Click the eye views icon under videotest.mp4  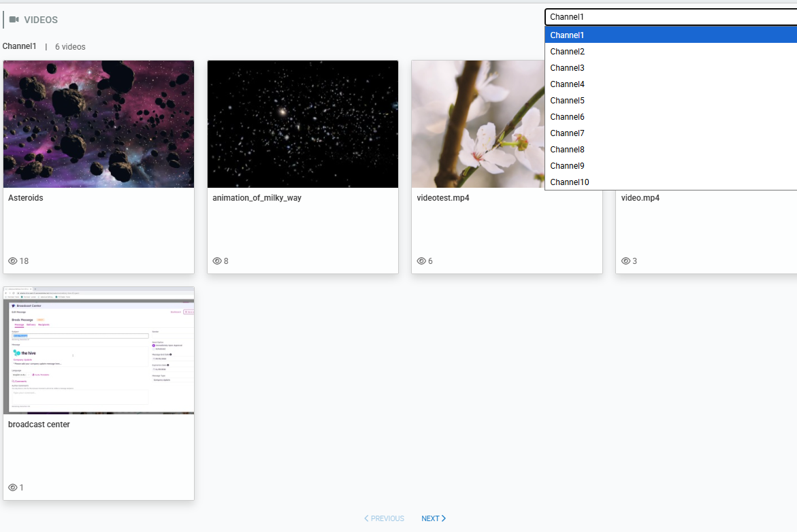[x=421, y=261]
